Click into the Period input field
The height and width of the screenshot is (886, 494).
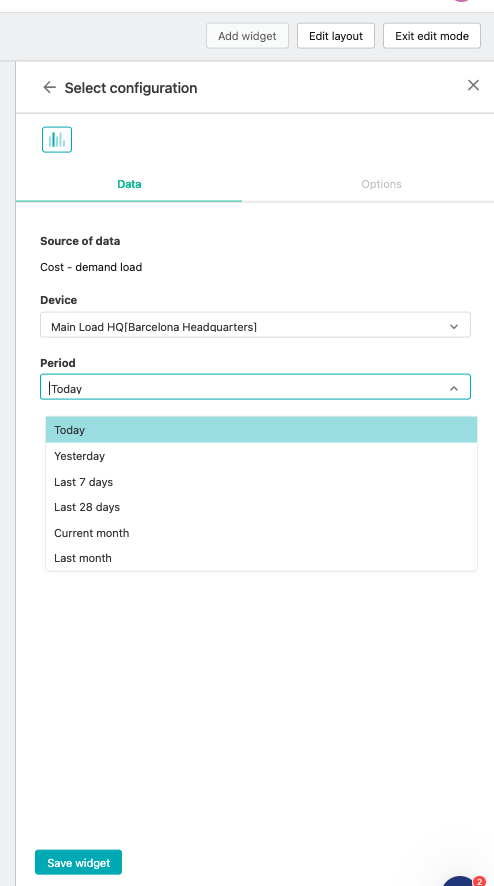255,387
